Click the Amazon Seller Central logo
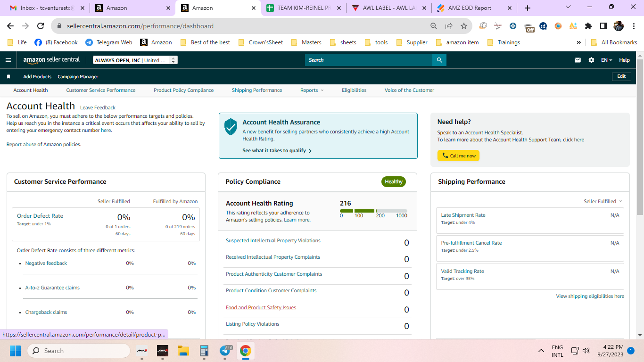Screen dimensions: 644x362 point(51,60)
